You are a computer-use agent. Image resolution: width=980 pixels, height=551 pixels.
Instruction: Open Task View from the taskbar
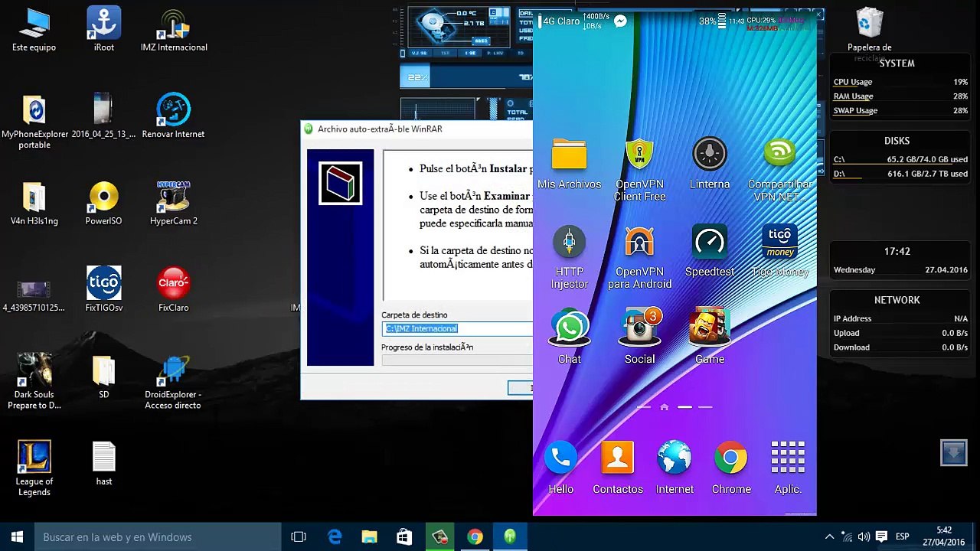(299, 537)
